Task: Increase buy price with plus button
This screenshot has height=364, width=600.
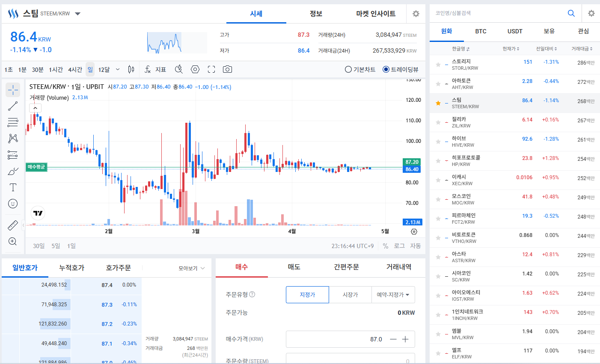Action: (x=405, y=339)
